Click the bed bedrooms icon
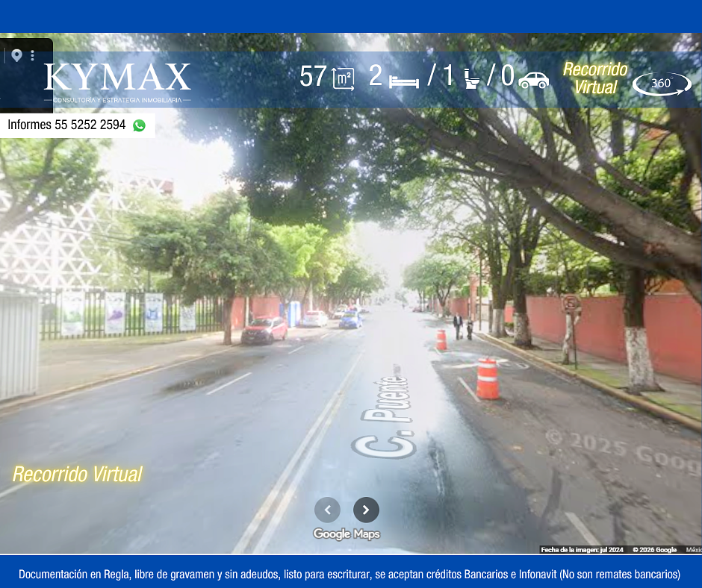The image size is (702, 588). pyautogui.click(x=404, y=81)
